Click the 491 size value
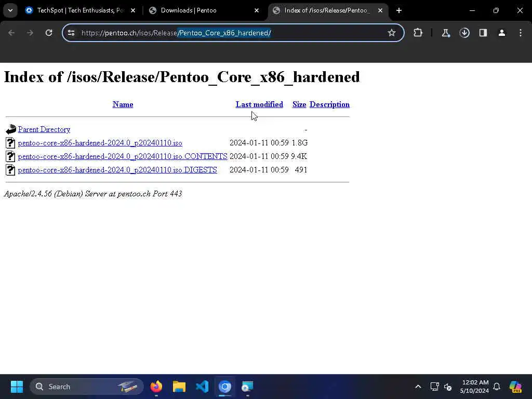 click(x=301, y=170)
